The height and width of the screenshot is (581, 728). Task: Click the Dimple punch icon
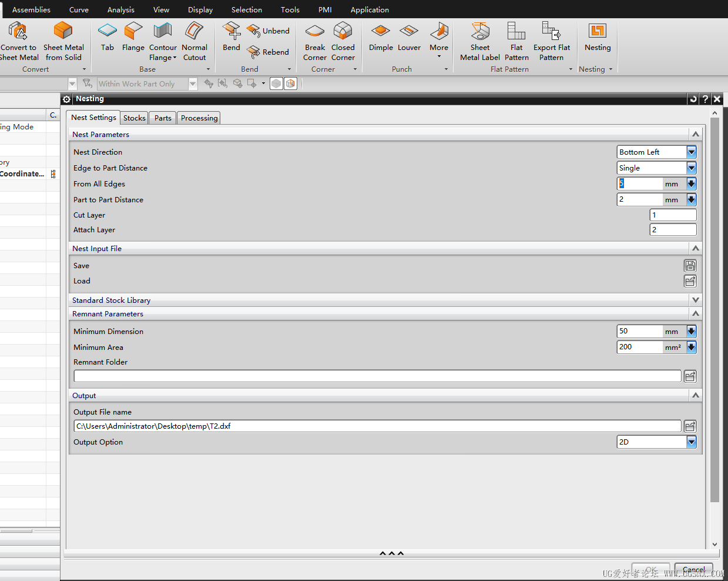point(381,32)
